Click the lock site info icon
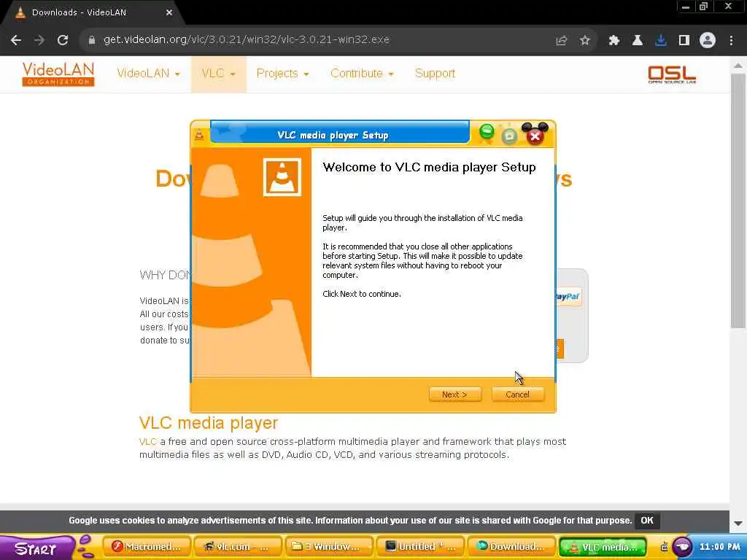747x560 pixels. point(91,40)
